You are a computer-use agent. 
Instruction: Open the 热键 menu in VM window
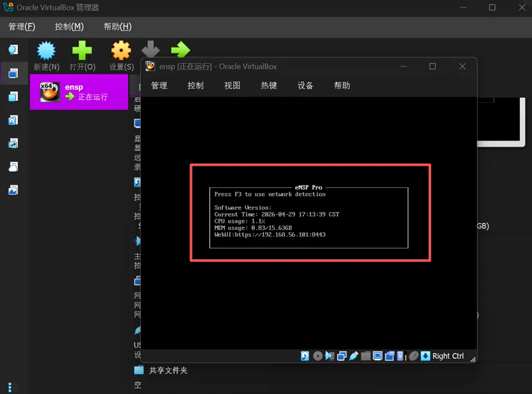[x=269, y=85]
